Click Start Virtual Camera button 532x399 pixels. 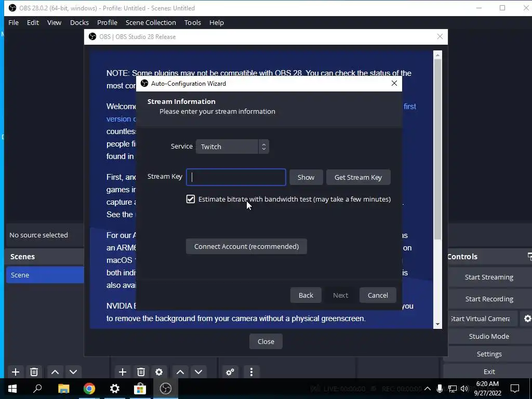click(481, 318)
